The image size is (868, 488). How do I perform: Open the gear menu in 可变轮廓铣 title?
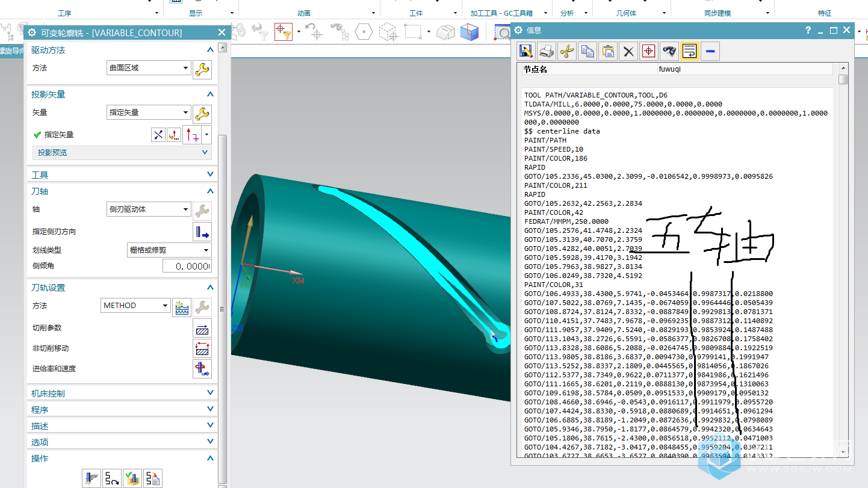click(32, 32)
